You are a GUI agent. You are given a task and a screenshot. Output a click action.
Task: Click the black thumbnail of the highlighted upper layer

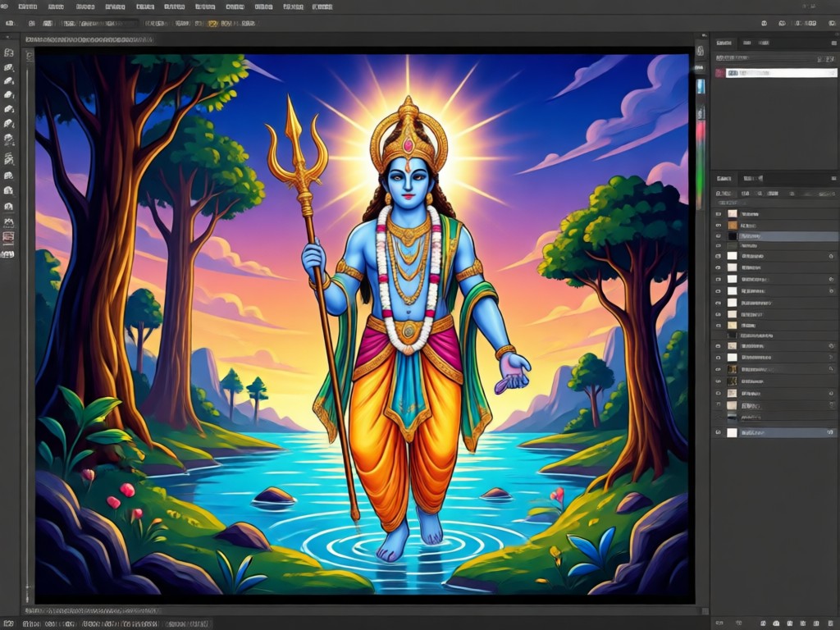coord(732,236)
